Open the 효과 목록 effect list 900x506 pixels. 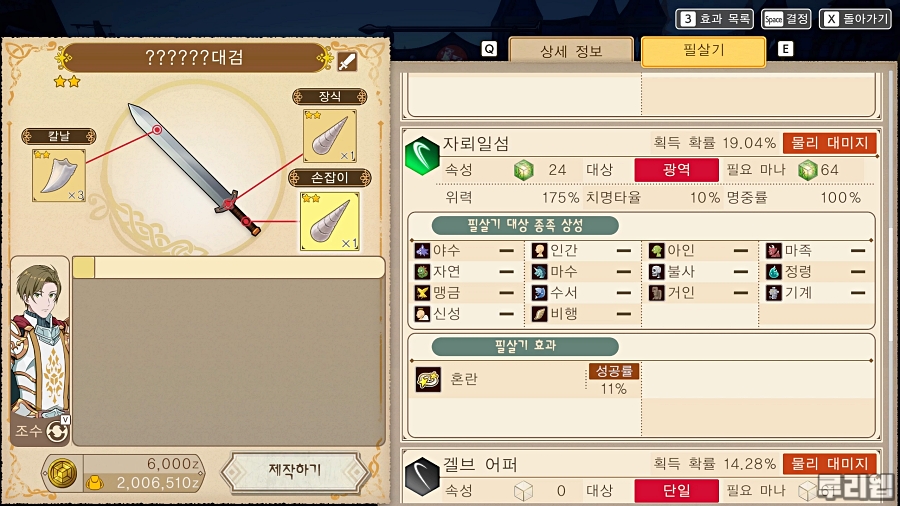(715, 19)
